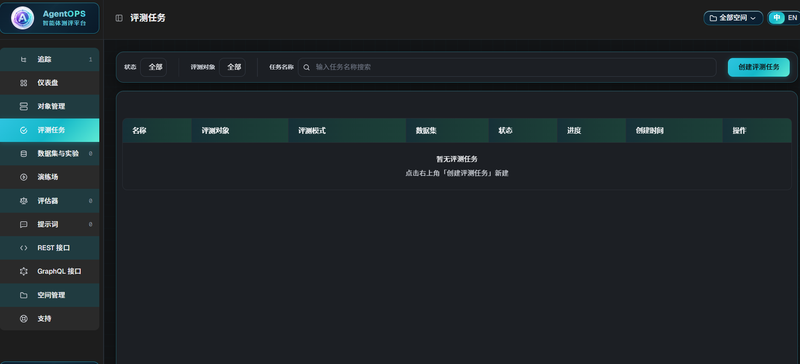The height and width of the screenshot is (364, 800).
Task: Click the 评估器 scales icon
Action: pyautogui.click(x=23, y=201)
